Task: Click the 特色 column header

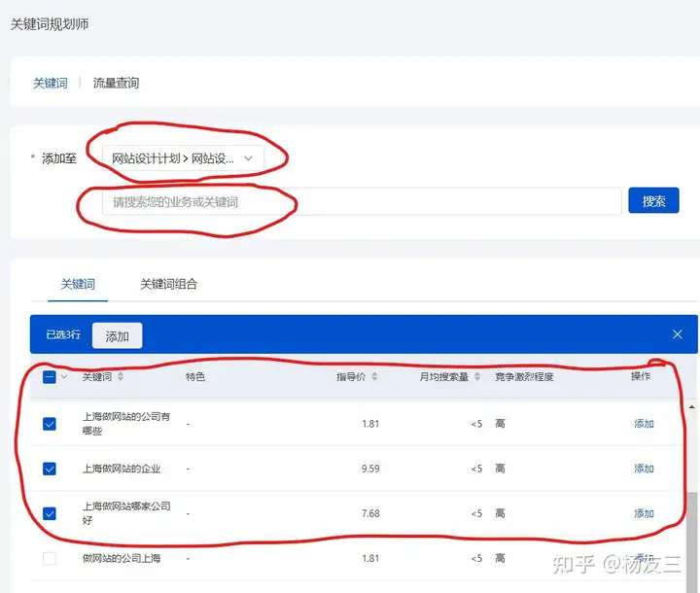Action: (x=195, y=377)
